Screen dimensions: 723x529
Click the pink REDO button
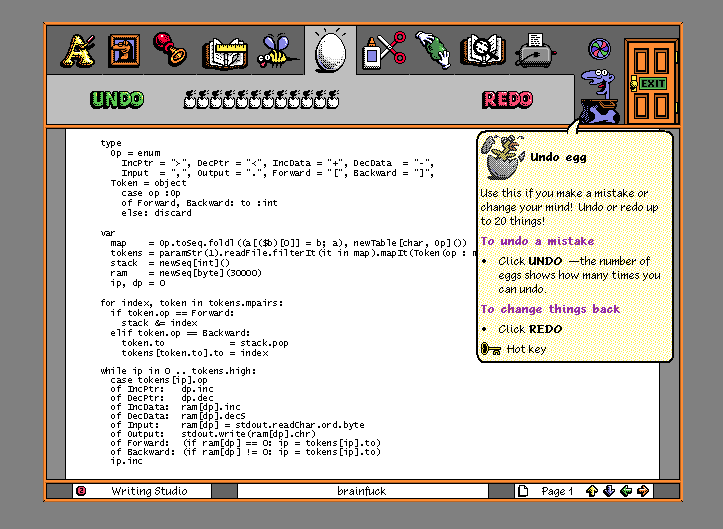click(x=507, y=100)
